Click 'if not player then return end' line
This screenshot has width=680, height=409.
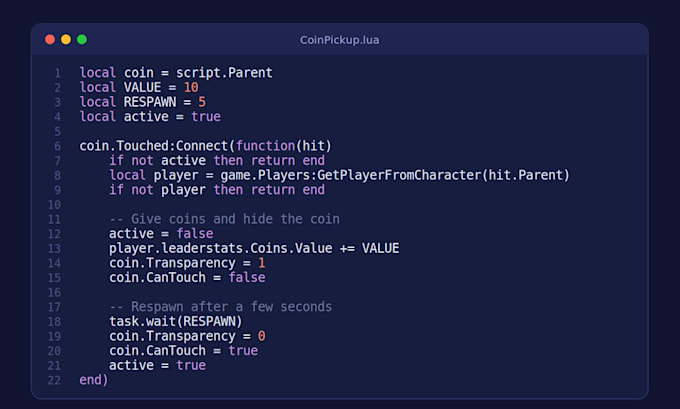coord(217,190)
